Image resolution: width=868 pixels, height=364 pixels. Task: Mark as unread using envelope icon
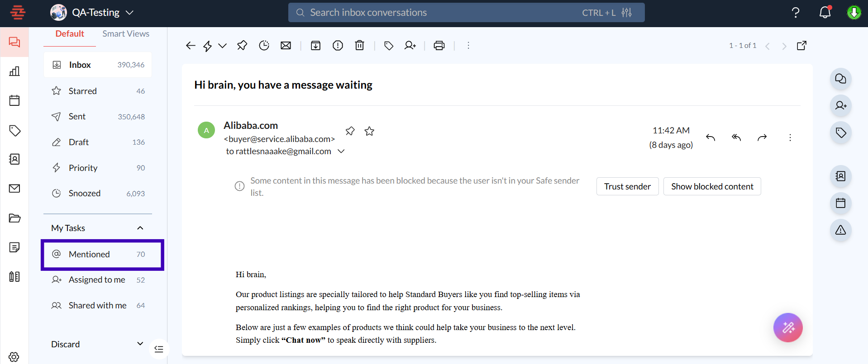tap(286, 46)
